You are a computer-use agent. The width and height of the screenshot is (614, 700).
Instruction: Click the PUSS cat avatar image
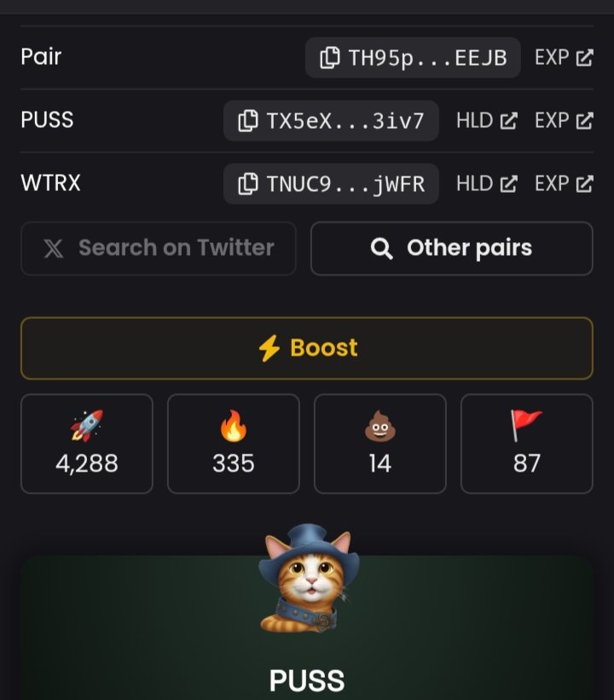click(309, 579)
